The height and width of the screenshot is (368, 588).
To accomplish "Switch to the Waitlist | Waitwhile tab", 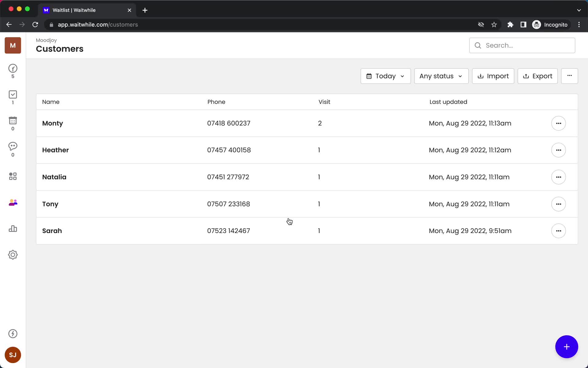I will (x=87, y=10).
